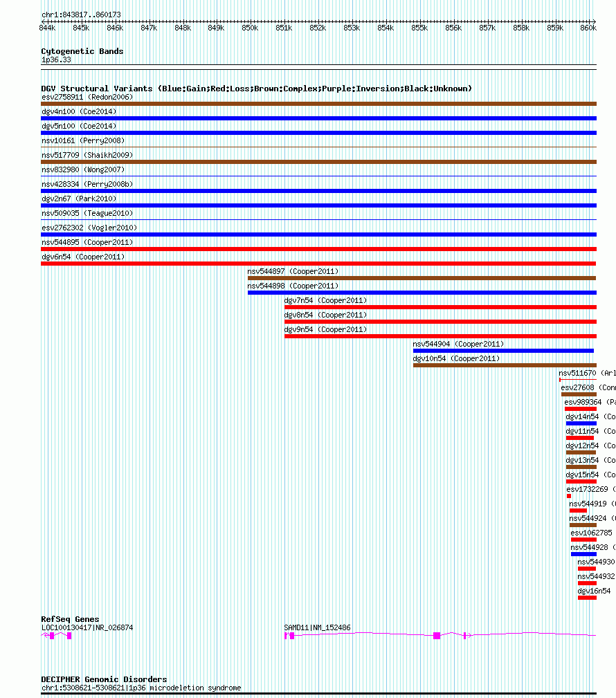Click the esv2758911 (Redon2006) variant label
The height and width of the screenshot is (698, 616).
(87, 97)
